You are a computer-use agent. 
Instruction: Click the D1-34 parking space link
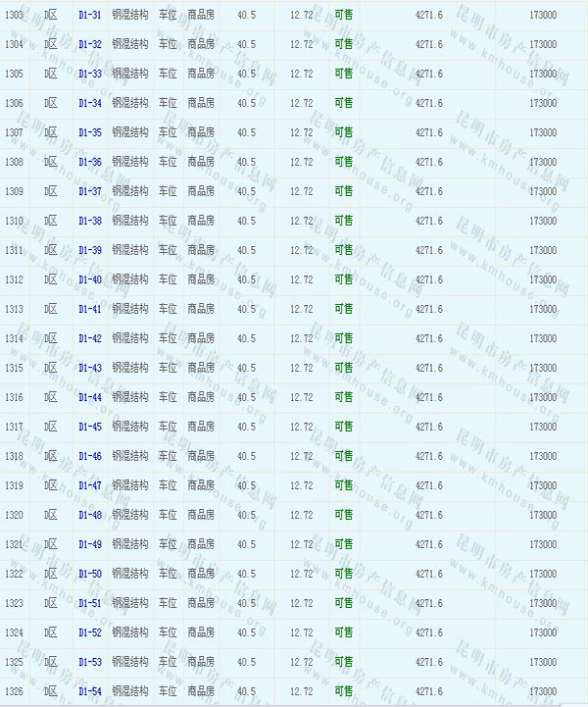[90, 103]
